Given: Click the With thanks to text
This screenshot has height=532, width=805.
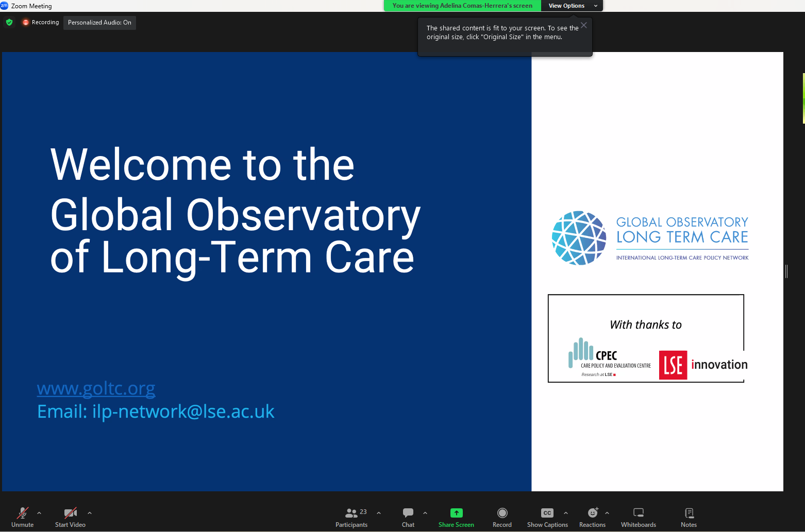Looking at the screenshot, I should tap(646, 324).
